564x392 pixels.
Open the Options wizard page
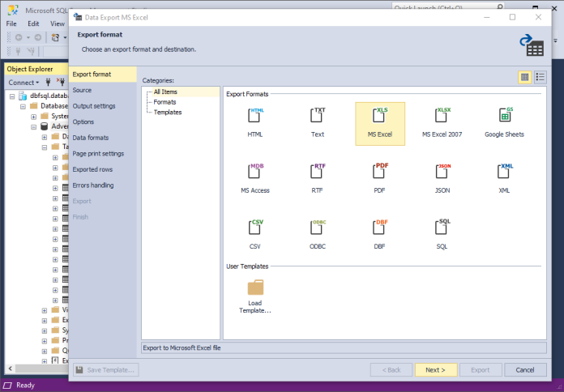click(x=103, y=122)
